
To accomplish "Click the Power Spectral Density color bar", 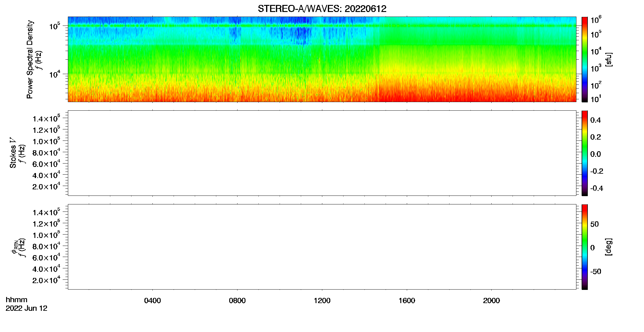I will (x=585, y=59).
